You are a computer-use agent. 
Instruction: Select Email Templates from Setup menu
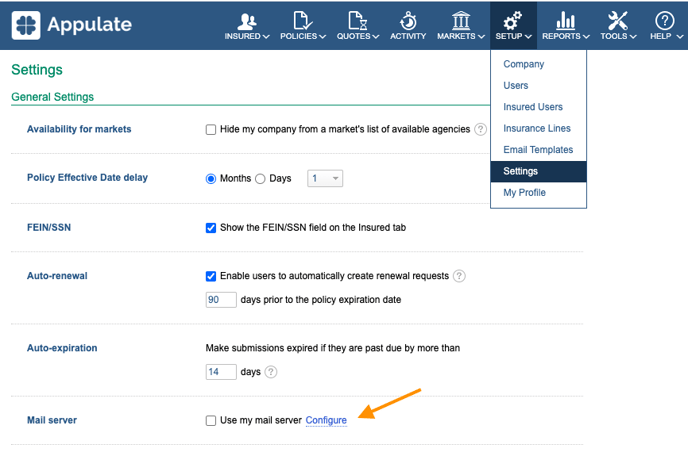point(538,150)
